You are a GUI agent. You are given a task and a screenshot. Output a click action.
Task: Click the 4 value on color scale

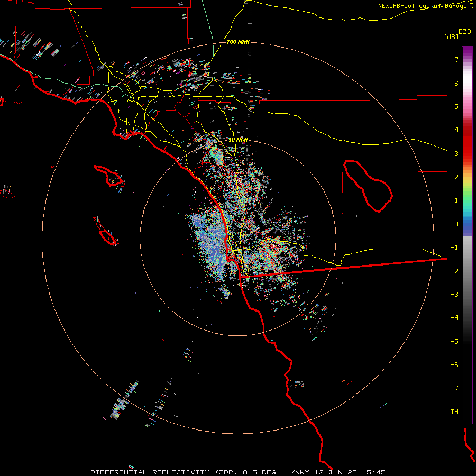coord(456,130)
